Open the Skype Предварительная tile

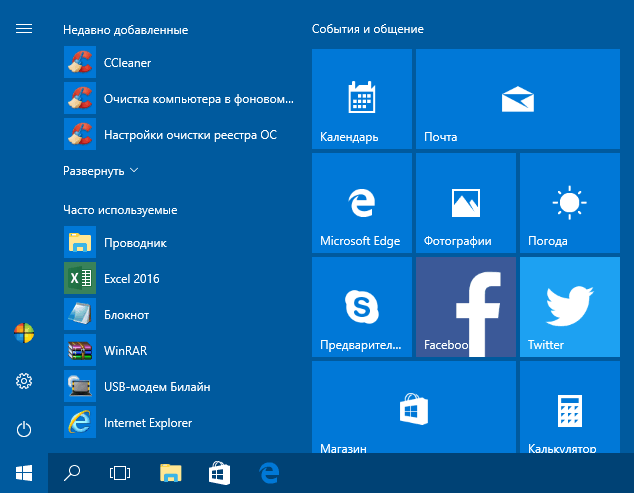click(x=361, y=306)
